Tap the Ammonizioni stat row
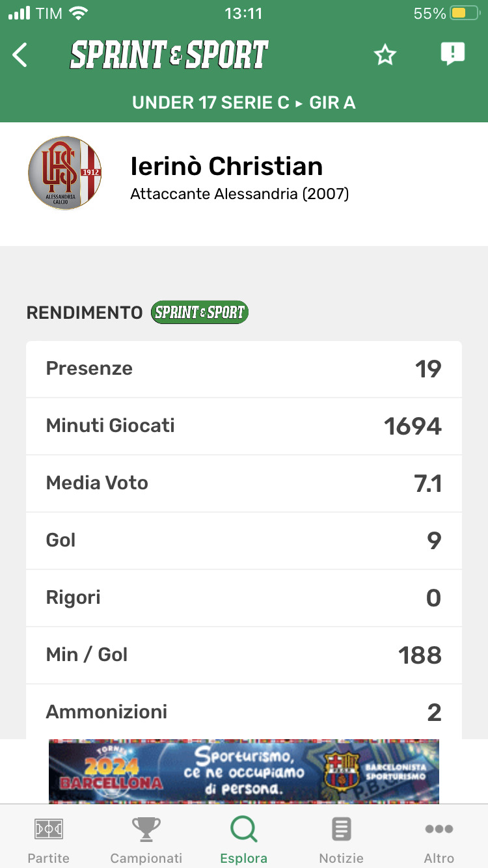 tap(244, 712)
